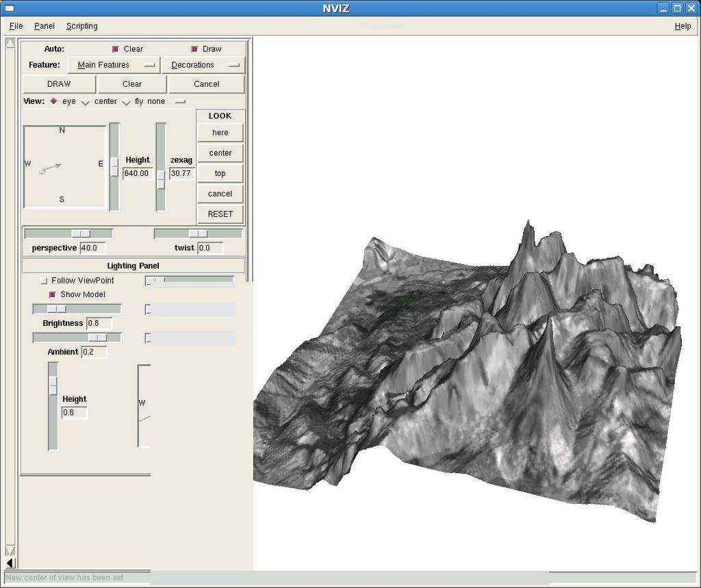
Task: Open the Scripting menu
Action: 82,26
